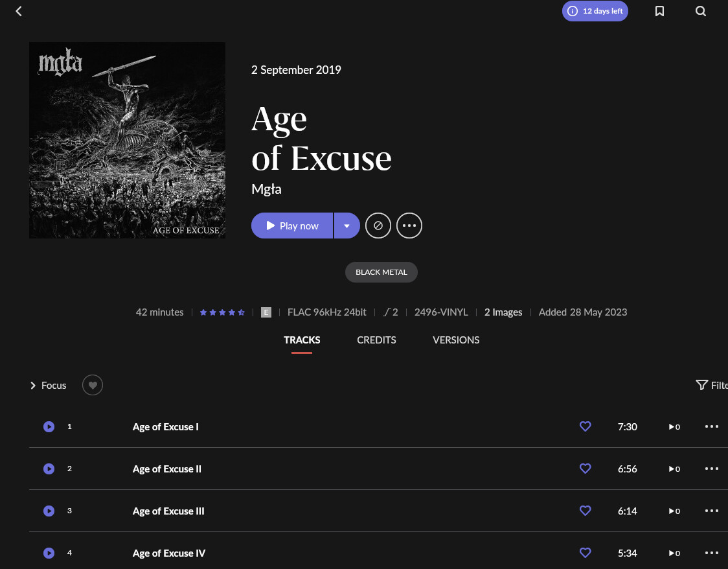Open the Play now dropdown arrow
This screenshot has height=569, width=728.
[347, 226]
